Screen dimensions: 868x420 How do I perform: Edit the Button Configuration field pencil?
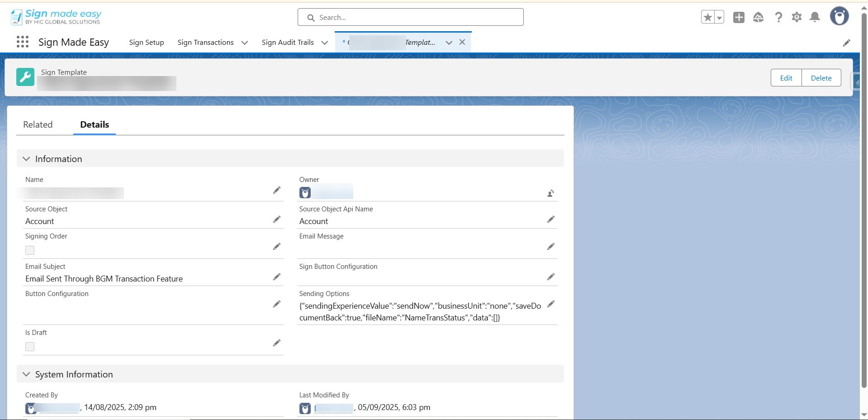point(277,304)
